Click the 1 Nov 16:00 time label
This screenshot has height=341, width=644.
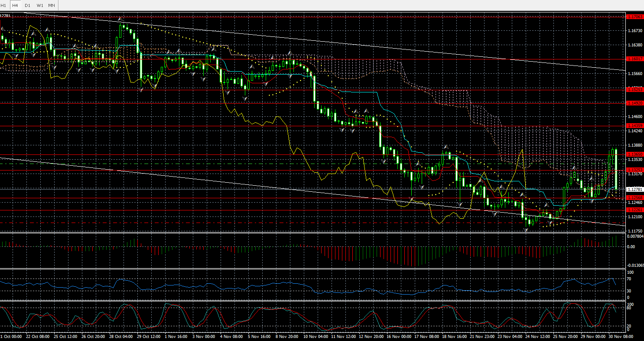177,337
